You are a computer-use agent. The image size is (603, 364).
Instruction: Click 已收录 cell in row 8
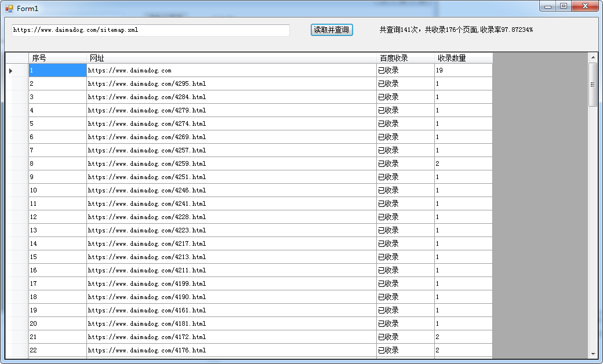(406, 164)
